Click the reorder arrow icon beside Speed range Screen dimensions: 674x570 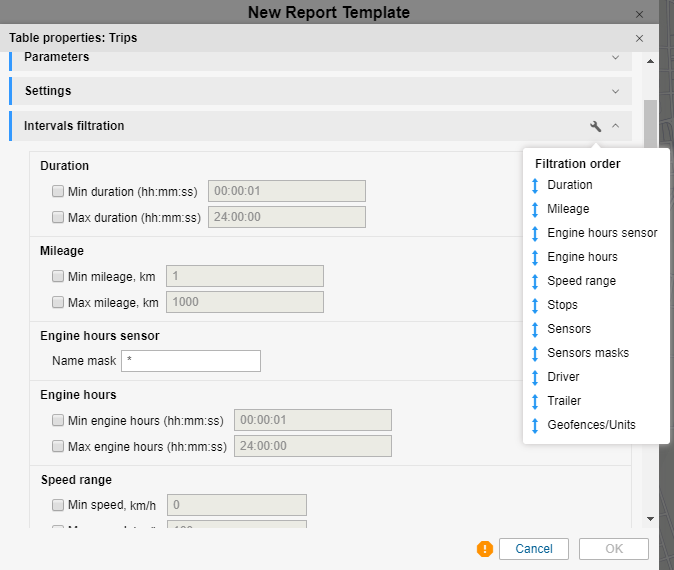pos(535,281)
